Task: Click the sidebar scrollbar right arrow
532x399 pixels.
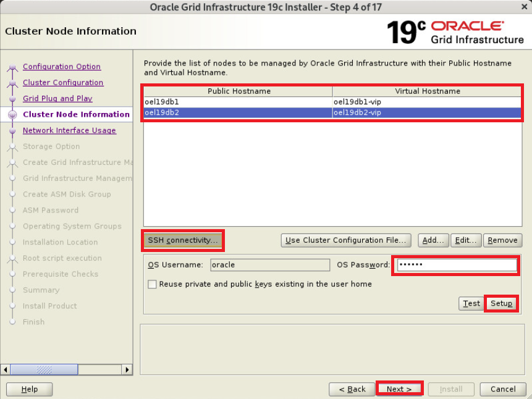Action: 127,369
